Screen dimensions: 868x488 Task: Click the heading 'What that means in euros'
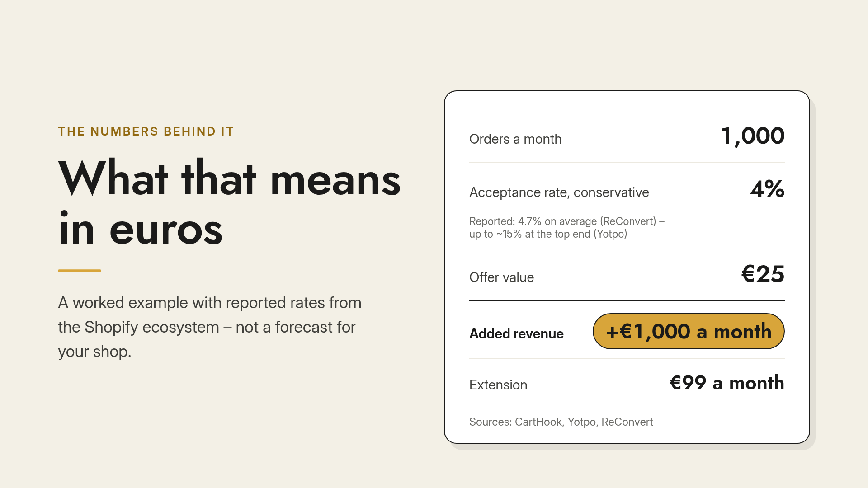[230, 203]
